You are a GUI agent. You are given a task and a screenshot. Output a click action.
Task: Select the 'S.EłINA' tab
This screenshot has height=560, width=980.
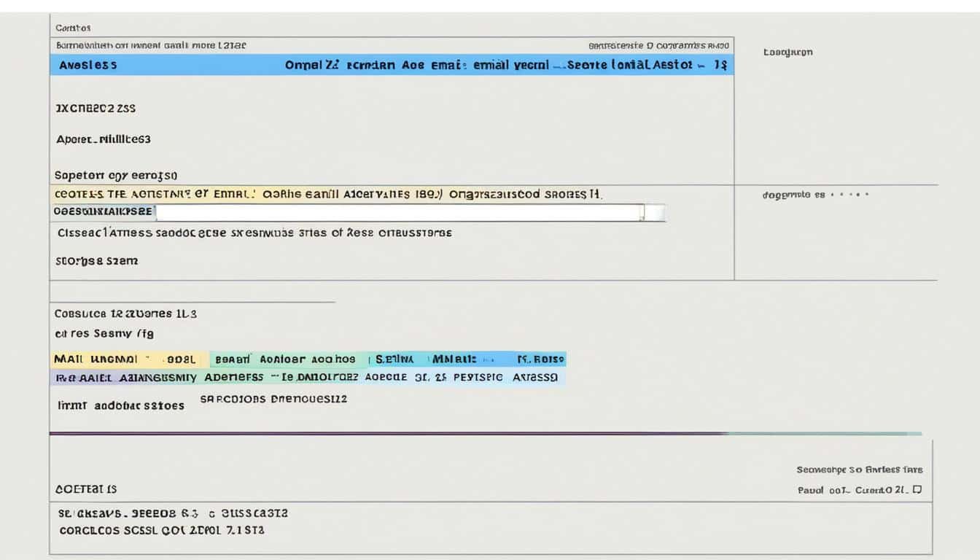tap(394, 359)
